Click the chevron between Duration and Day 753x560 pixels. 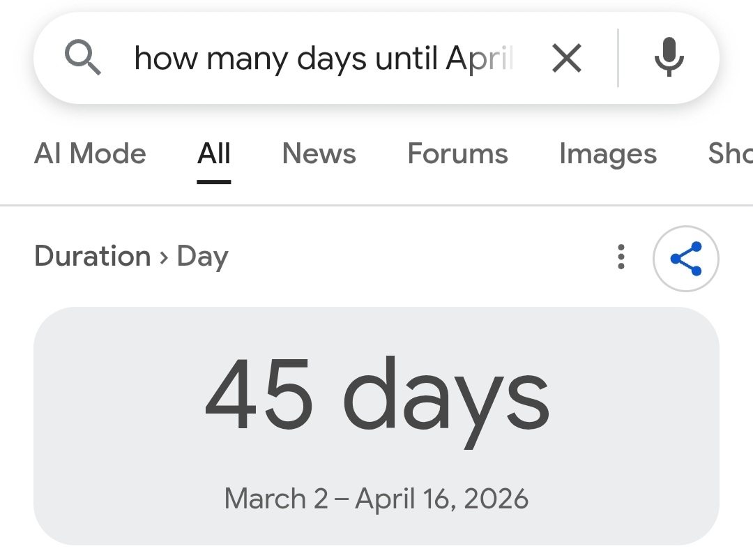[164, 257]
